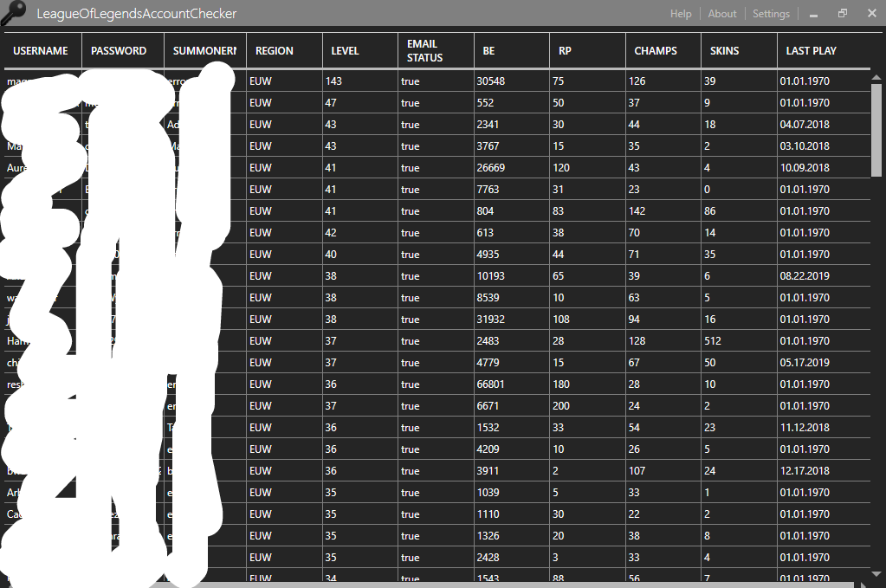The height and width of the screenshot is (588, 886).
Task: Select the level cell "47"
Action: tap(360, 103)
